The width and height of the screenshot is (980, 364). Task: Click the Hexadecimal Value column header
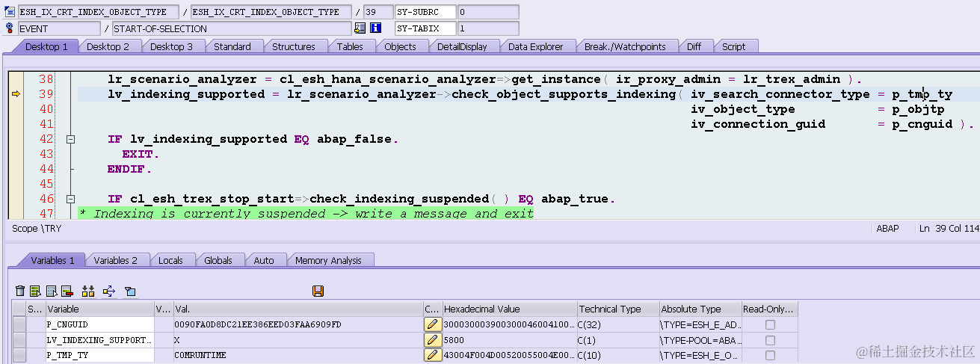click(x=510, y=309)
